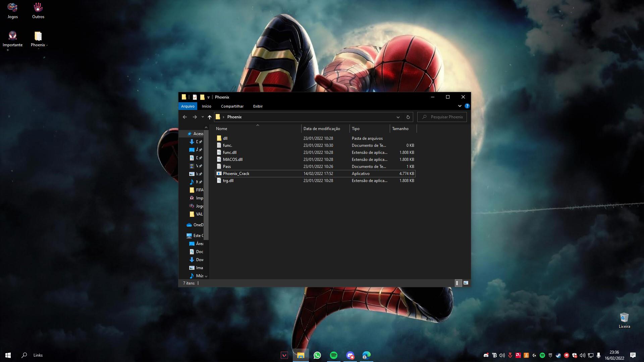Go up one folder level

tap(210, 117)
